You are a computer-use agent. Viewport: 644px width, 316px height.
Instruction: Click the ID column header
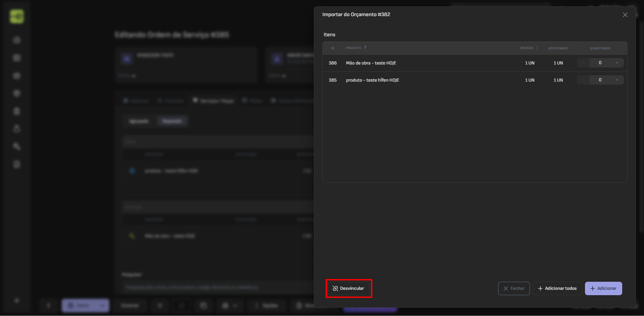coord(332,48)
